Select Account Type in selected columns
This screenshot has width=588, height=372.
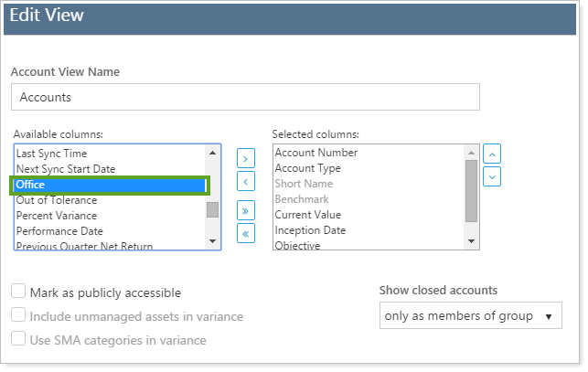pyautogui.click(x=308, y=168)
